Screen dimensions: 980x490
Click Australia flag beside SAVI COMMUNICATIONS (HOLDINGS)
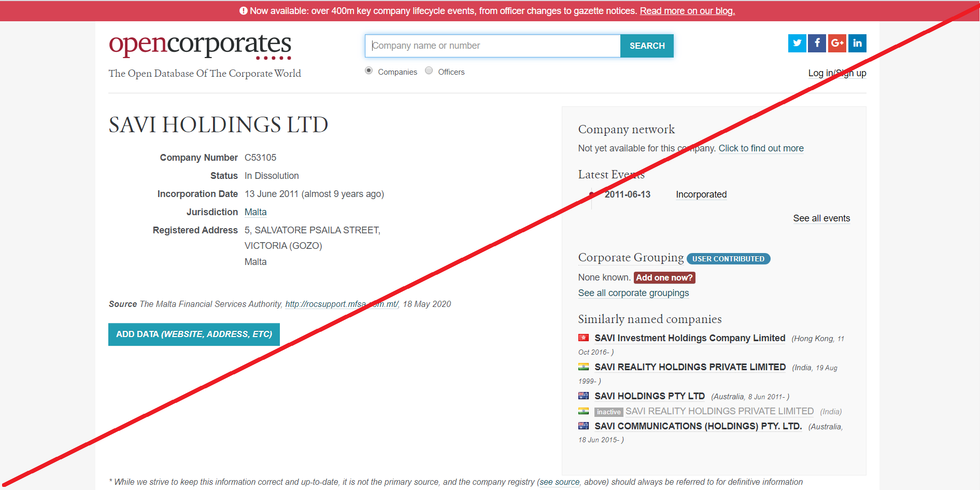[x=584, y=426]
